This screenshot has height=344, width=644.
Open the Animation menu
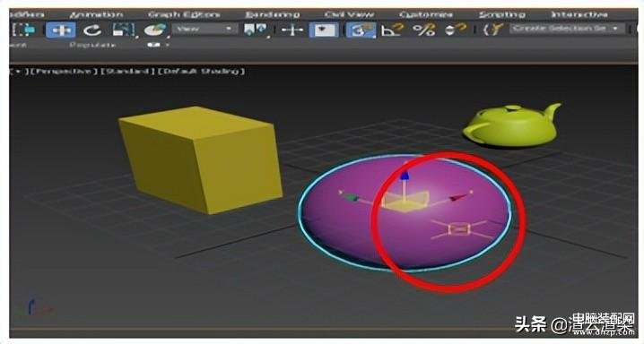[x=97, y=14]
